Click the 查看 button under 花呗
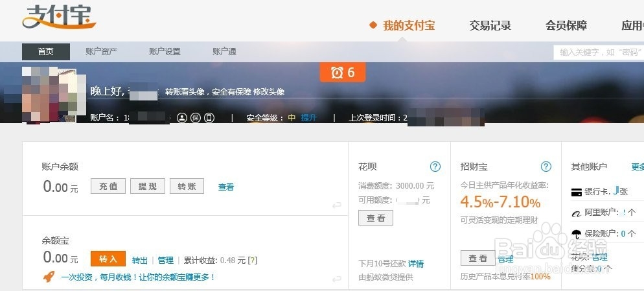Screen dimensions: 644x291 (376, 218)
